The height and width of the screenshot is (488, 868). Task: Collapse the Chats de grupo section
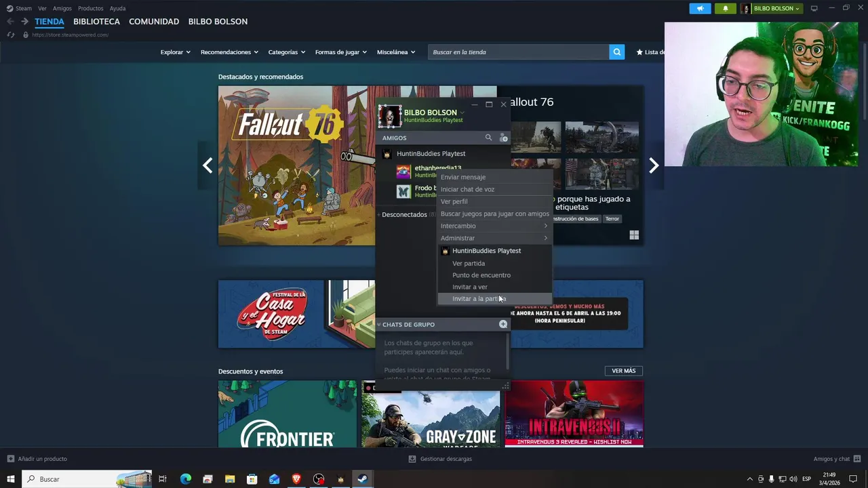379,325
